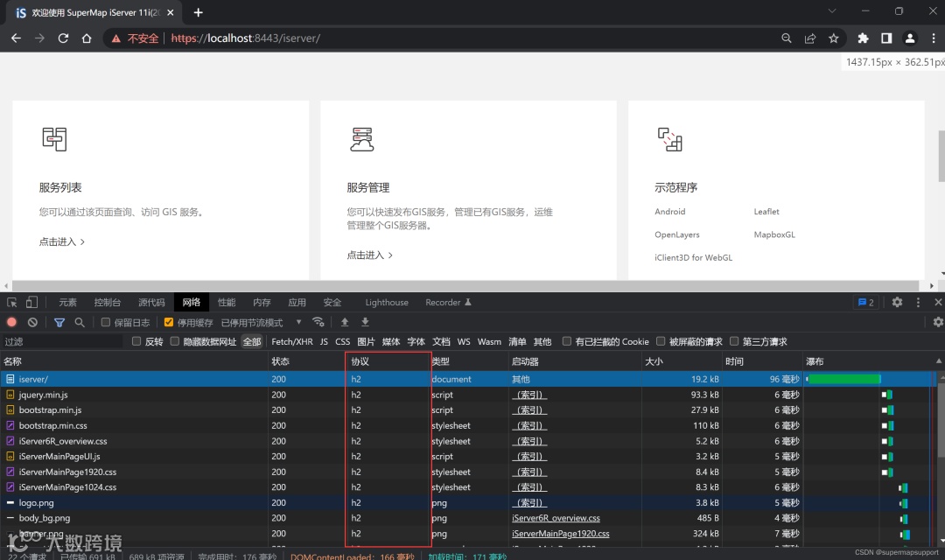Switch to the 元素 DevTools tab
This screenshot has height=560, width=945.
tap(67, 302)
